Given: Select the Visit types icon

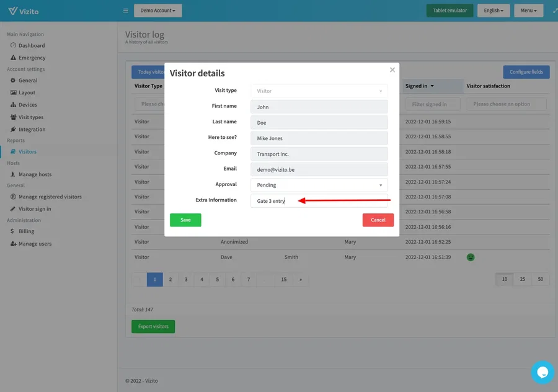Looking at the screenshot, I should pos(13,117).
